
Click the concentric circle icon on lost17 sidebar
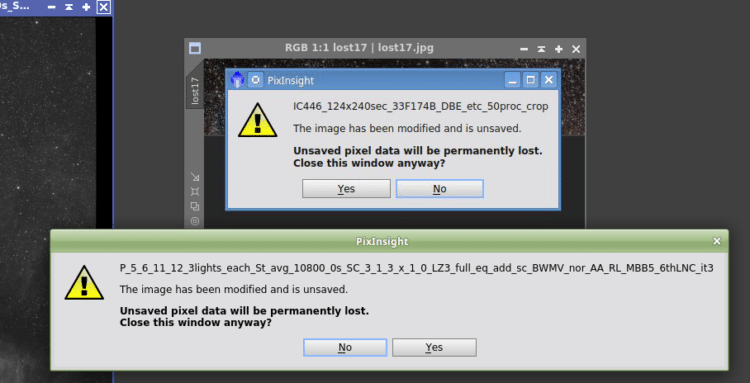195,221
